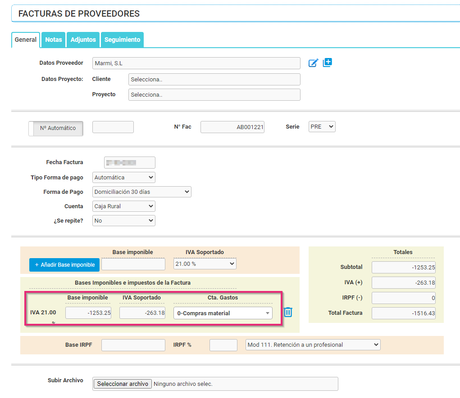The image size is (460, 398).
Task: Click the Bases imponibles e impuestos de la Factura heading
Action: pyautogui.click(x=133, y=283)
